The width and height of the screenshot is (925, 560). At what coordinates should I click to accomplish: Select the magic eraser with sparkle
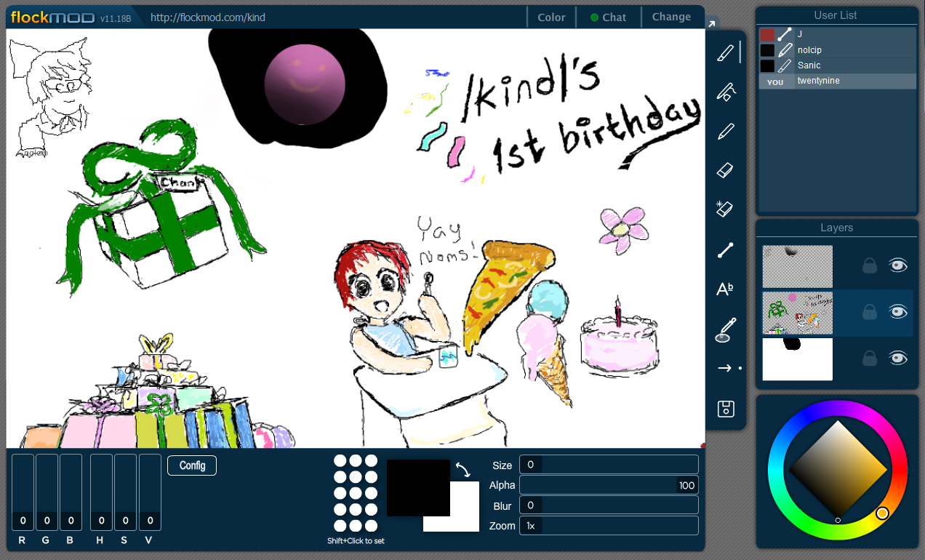[726, 210]
